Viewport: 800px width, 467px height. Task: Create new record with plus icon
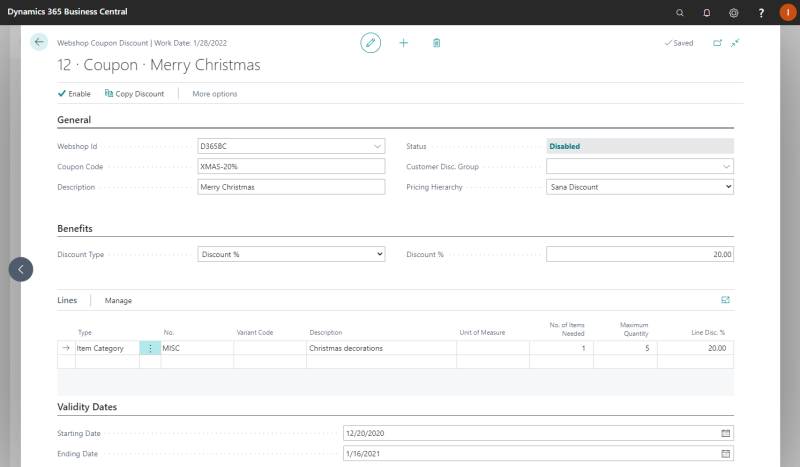point(404,43)
